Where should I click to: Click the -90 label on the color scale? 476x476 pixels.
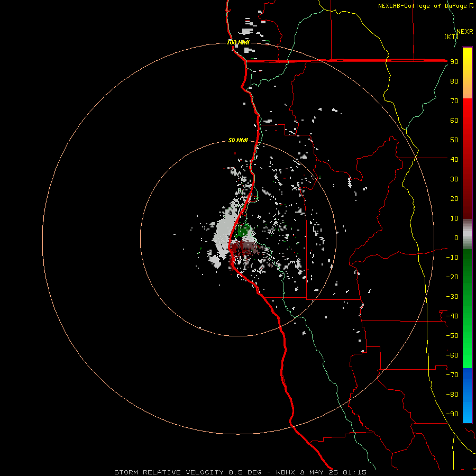(452, 414)
